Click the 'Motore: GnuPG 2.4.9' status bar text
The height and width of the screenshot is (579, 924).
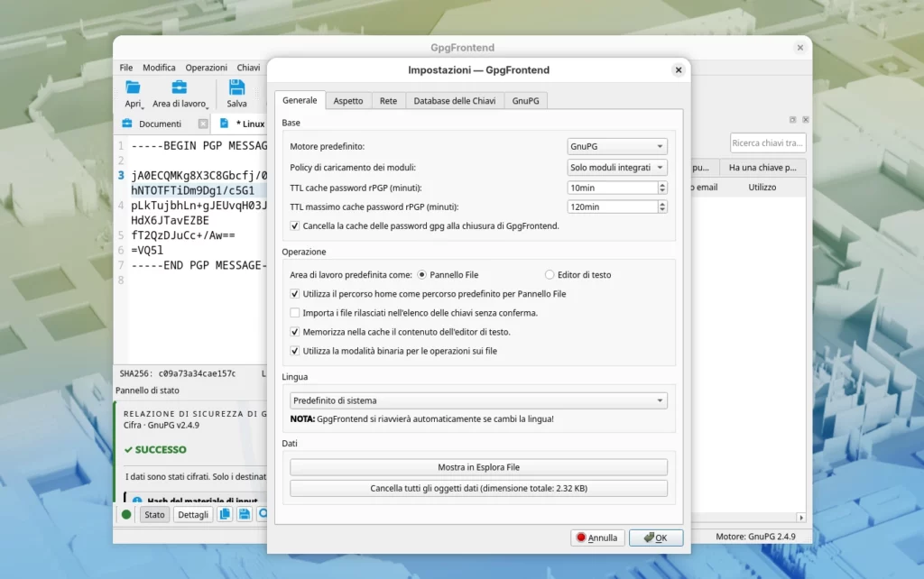[x=755, y=537]
